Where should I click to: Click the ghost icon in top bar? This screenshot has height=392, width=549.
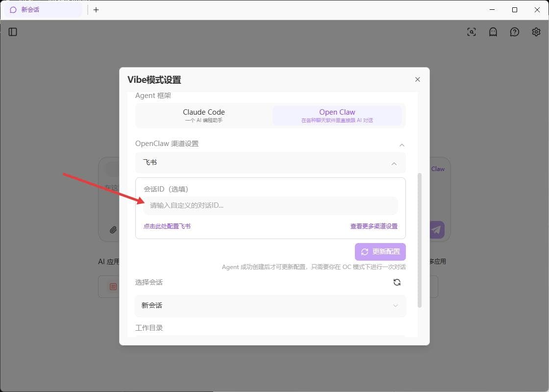(x=493, y=32)
